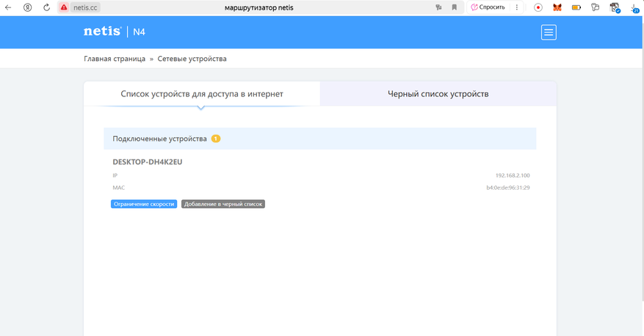Click Ограничение скорости button

pyautogui.click(x=144, y=204)
